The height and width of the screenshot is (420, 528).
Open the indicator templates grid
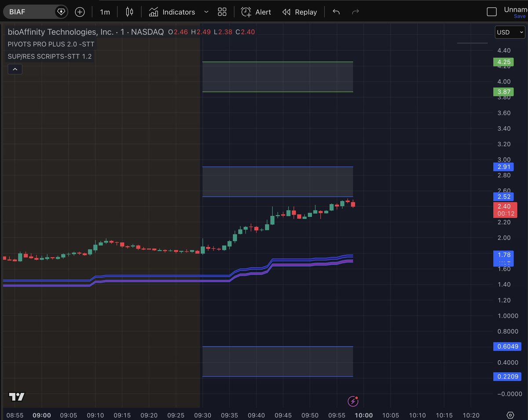pyautogui.click(x=222, y=12)
